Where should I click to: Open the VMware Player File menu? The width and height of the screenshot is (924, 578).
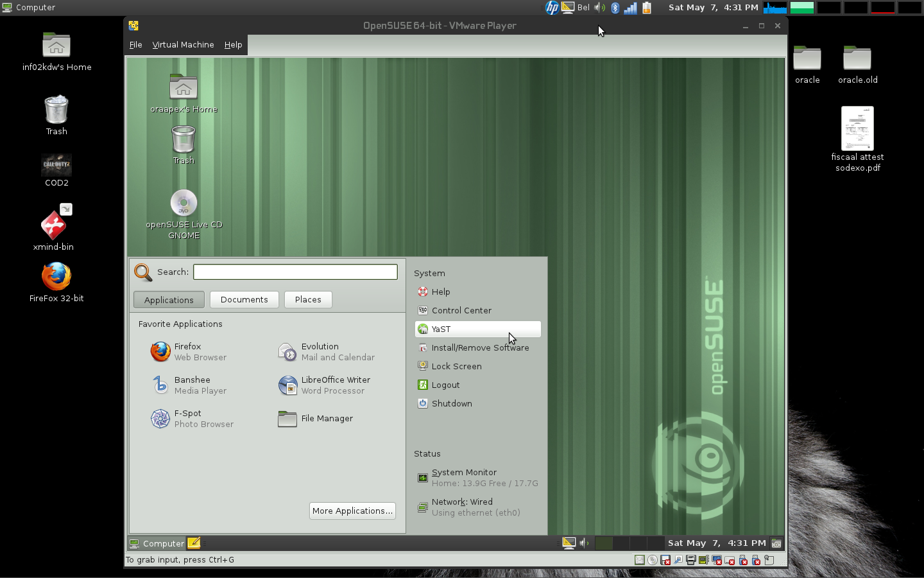tap(135, 44)
